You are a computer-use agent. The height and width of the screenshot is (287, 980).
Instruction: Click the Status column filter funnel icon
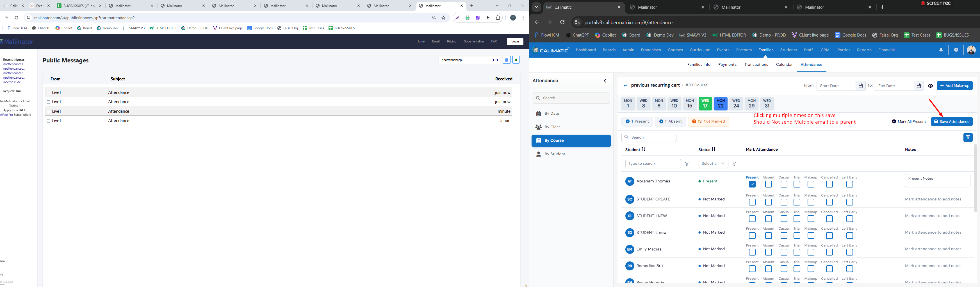point(735,164)
